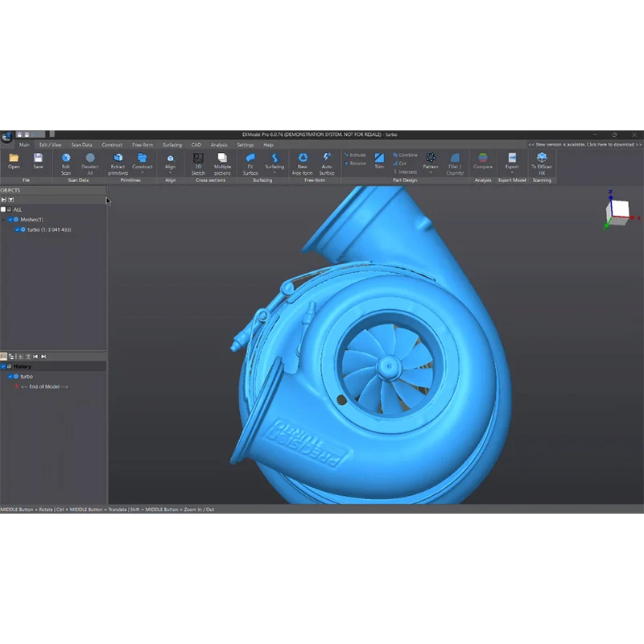Select the Extrude command
This screenshot has height=644, width=644.
(355, 155)
